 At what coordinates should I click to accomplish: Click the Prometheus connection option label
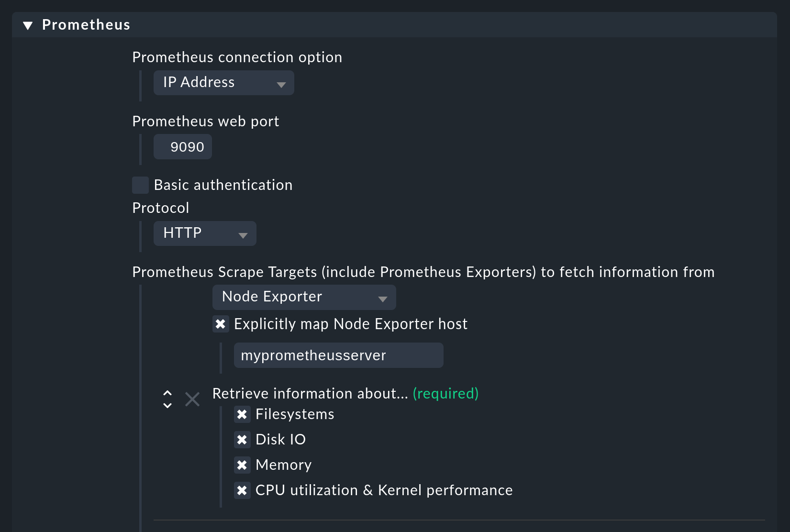237,57
